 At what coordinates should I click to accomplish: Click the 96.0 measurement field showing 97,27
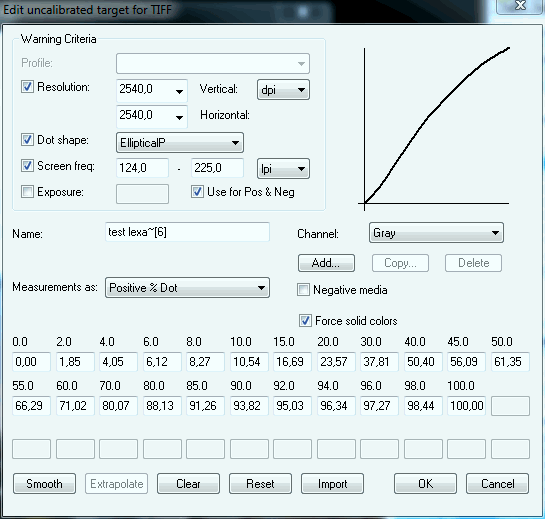pos(380,406)
